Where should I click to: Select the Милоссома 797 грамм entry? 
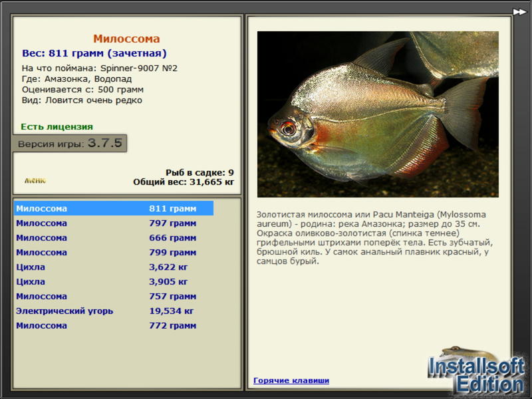pyautogui.click(x=114, y=223)
